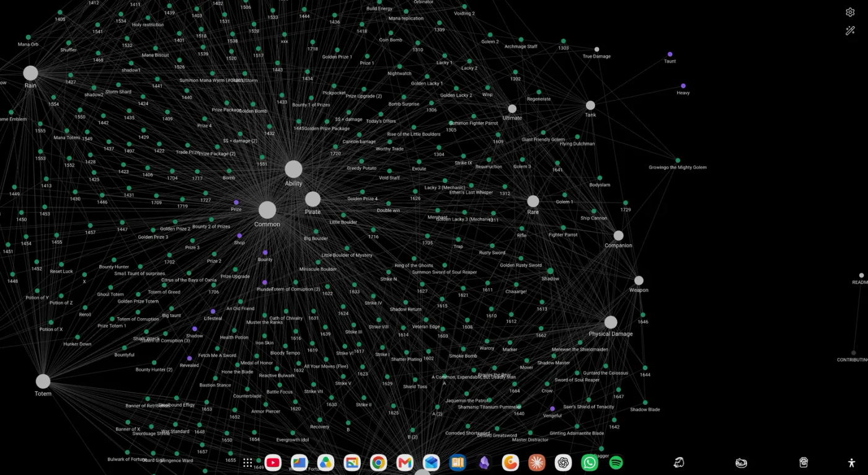Click the Nightwatch node
The width and height of the screenshot is (868, 475).
[399, 66]
